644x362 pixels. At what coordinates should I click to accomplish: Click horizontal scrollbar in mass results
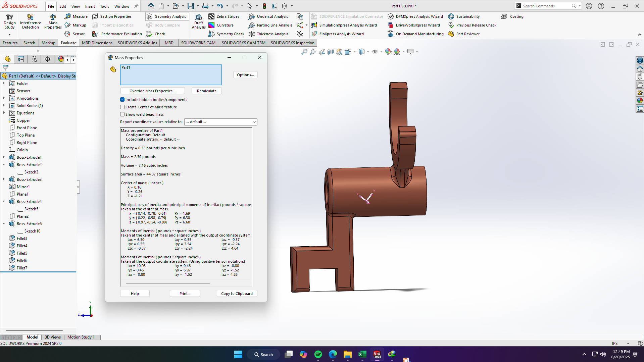168,284
